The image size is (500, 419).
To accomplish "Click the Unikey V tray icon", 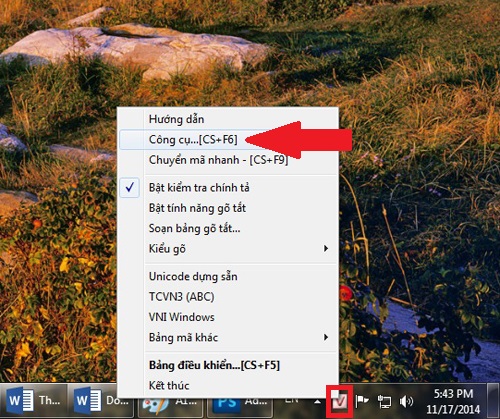I will pos(339,401).
